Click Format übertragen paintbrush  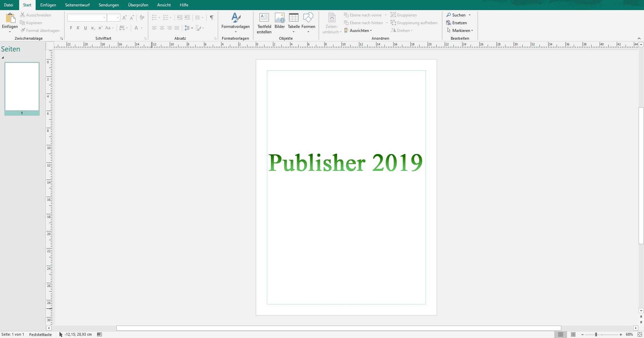click(40, 31)
